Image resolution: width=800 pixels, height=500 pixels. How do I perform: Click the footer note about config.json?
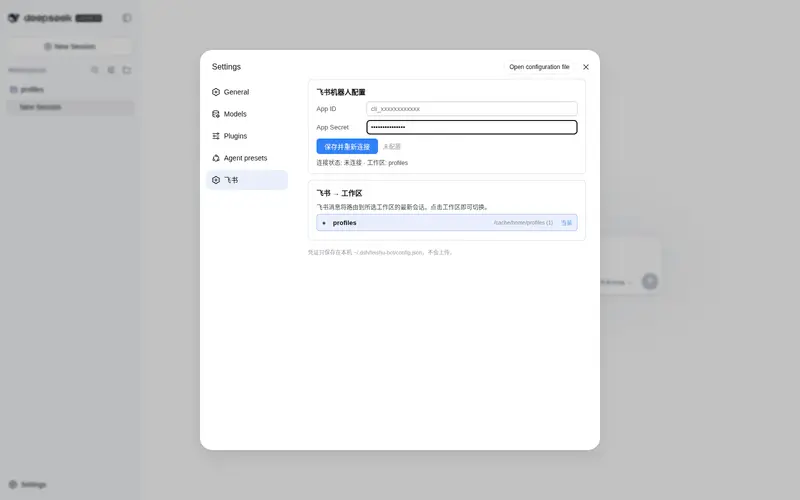click(381, 252)
